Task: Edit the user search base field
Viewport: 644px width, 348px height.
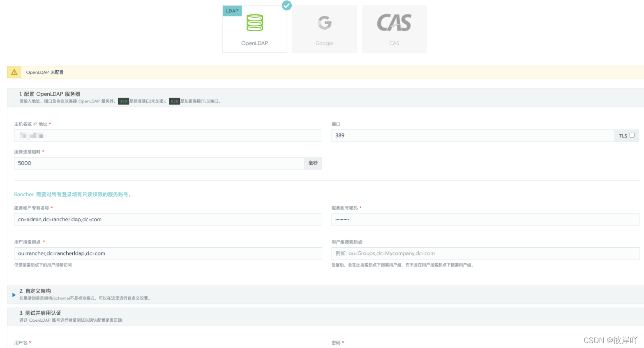Action: [x=168, y=253]
